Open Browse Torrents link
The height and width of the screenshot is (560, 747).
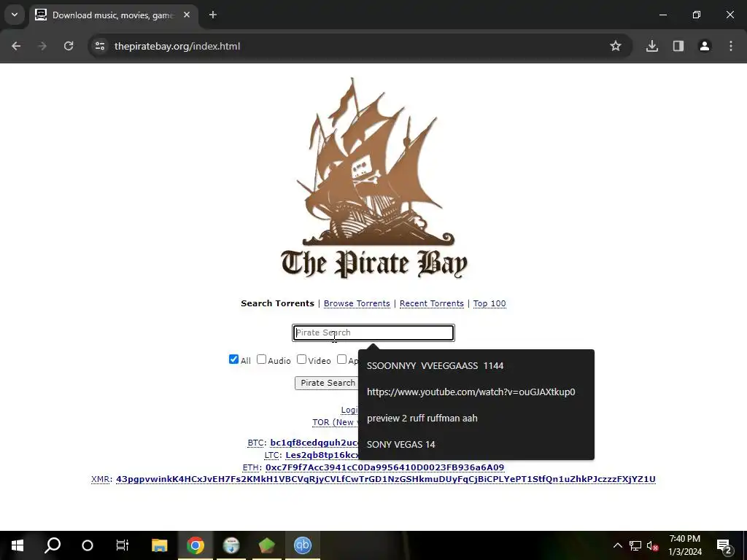point(357,303)
